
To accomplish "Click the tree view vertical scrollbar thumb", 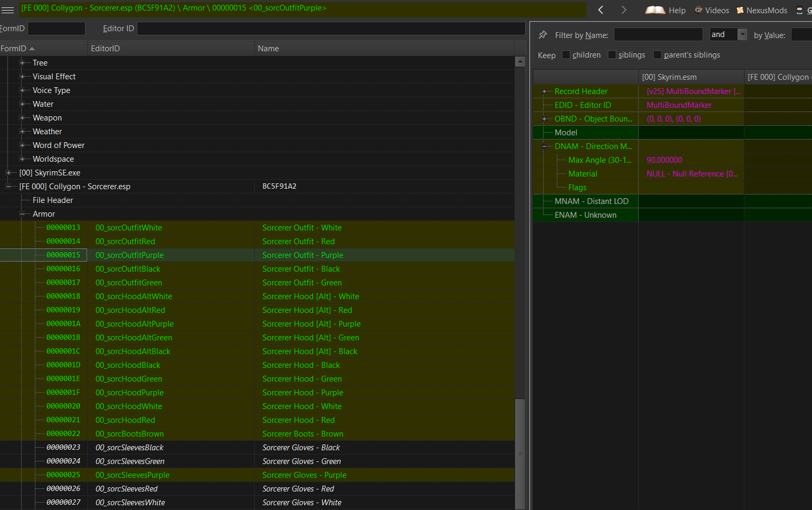I will tap(520, 453).
